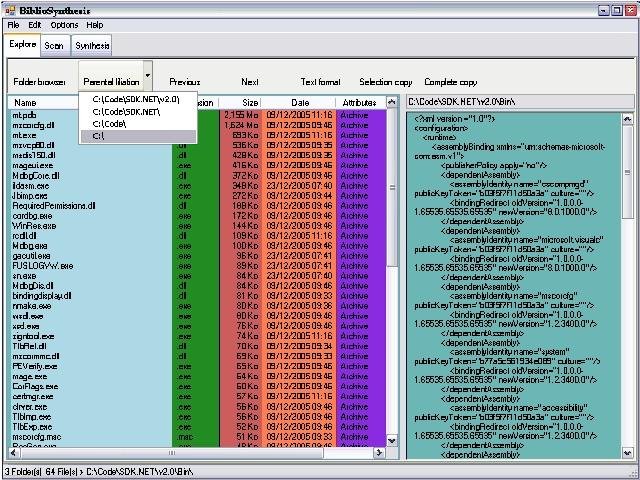The image size is (640, 480).
Task: Switch to the Scan tab
Action: (x=54, y=46)
